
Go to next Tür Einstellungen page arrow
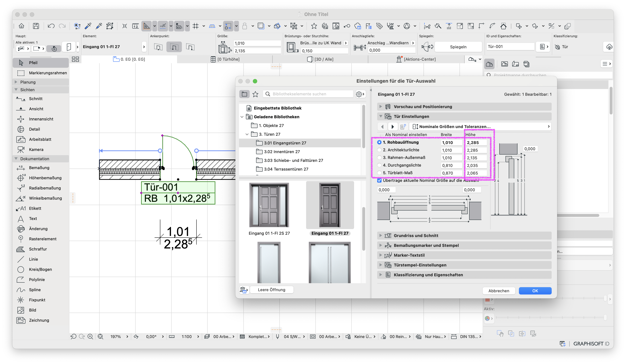[392, 127]
